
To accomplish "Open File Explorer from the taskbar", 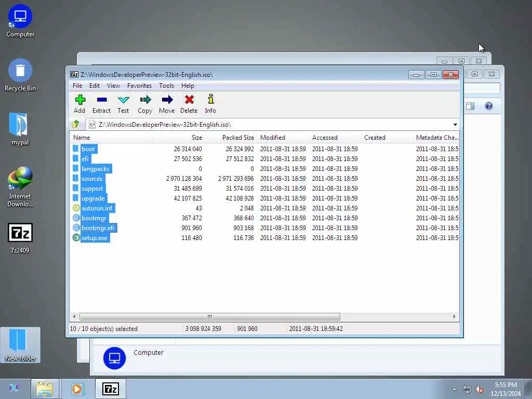I will (x=45, y=389).
